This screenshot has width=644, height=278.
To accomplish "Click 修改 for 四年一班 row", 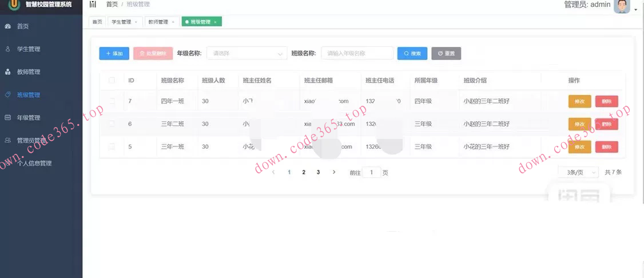I will [x=579, y=101].
